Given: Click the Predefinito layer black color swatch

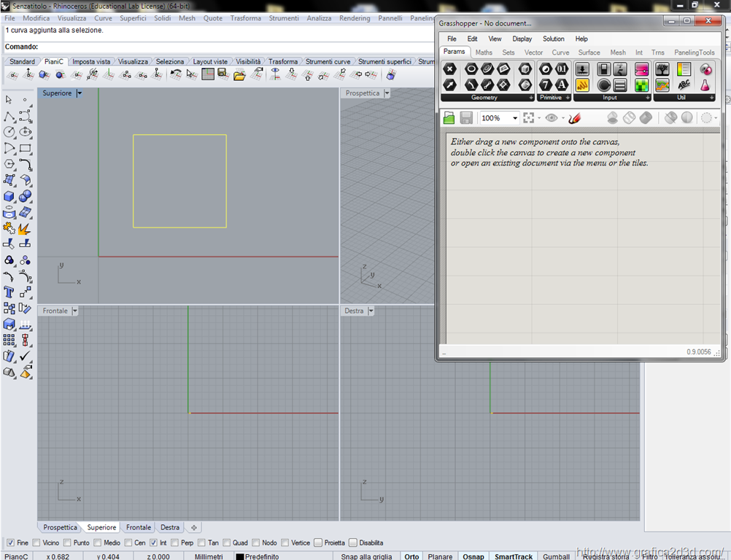Looking at the screenshot, I should [239, 556].
